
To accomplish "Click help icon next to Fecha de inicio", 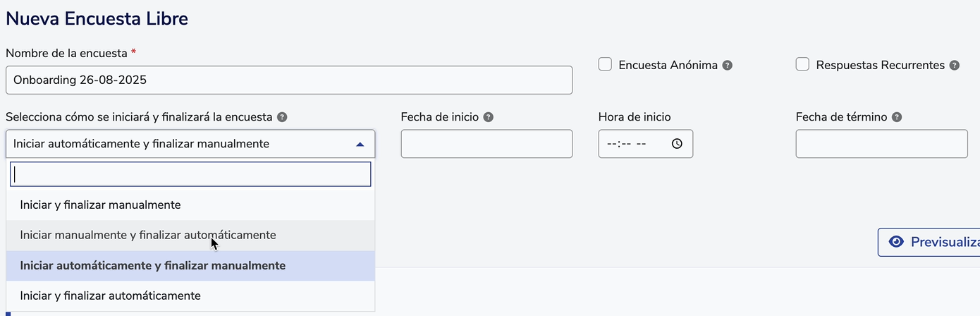I will click(488, 117).
